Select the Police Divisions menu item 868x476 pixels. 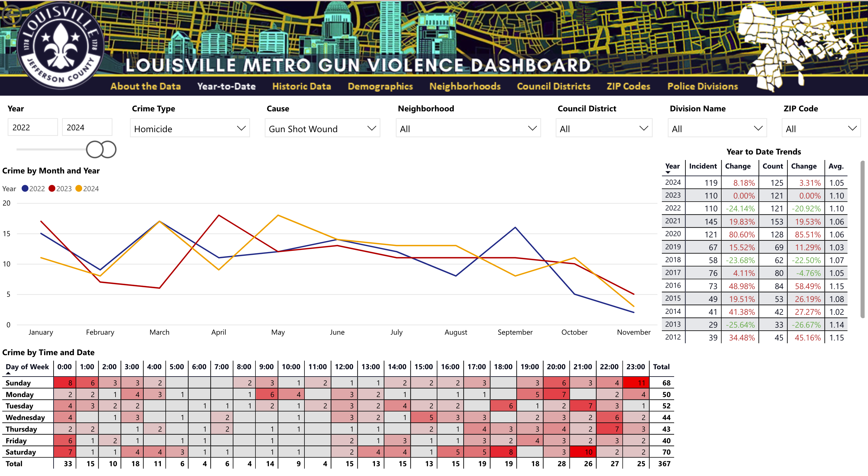(x=703, y=87)
